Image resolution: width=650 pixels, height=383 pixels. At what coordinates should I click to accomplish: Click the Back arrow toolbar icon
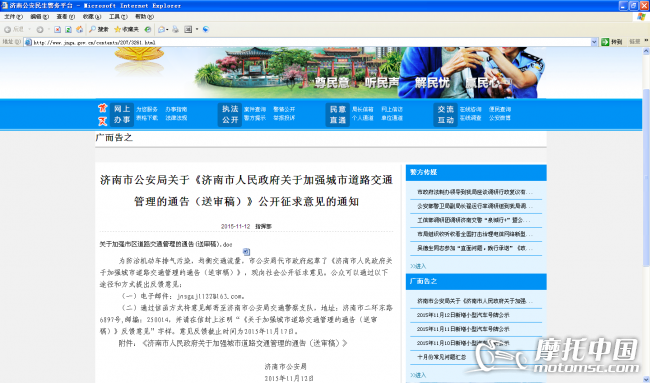click(x=7, y=29)
